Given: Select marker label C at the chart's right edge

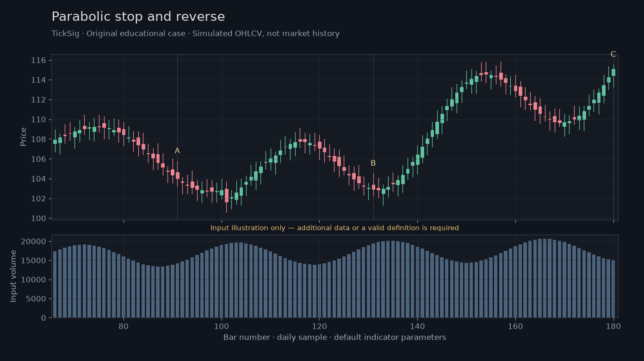Looking at the screenshot, I should [613, 54].
